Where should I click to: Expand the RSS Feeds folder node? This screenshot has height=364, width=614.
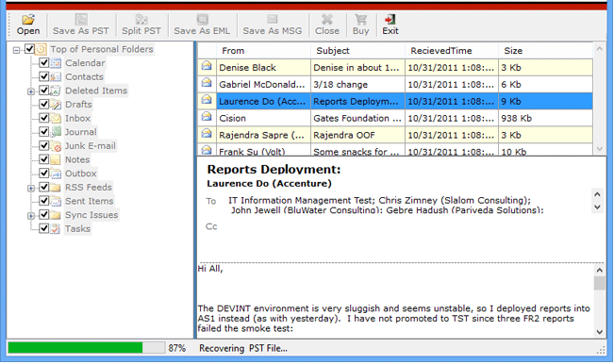pos(30,189)
